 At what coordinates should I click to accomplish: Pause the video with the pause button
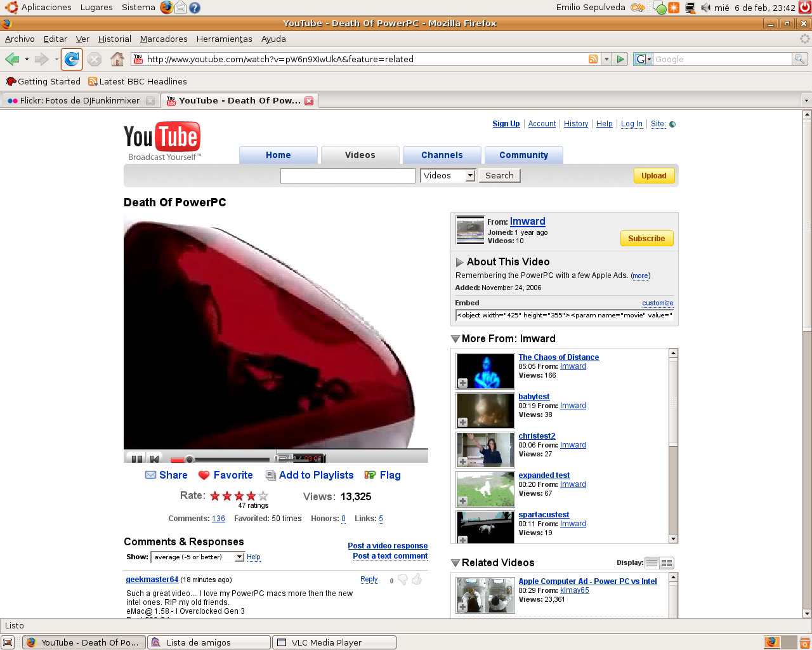(x=136, y=458)
